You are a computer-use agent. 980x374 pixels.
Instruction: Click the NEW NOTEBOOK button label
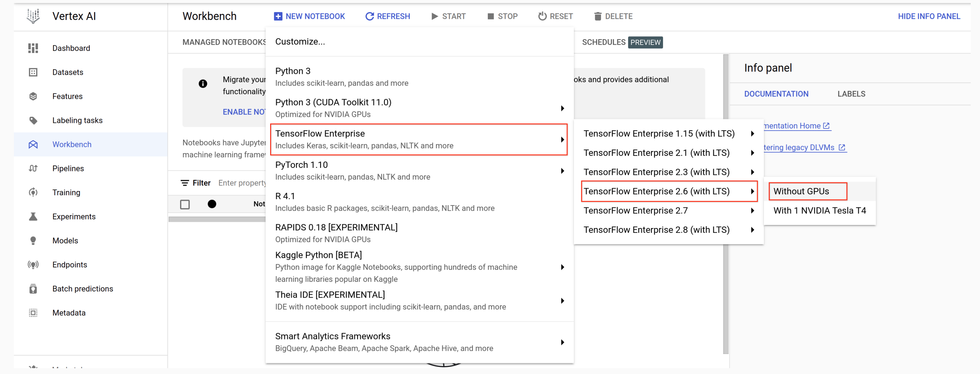315,16
